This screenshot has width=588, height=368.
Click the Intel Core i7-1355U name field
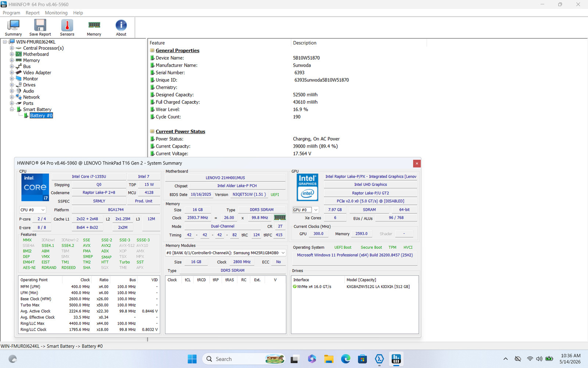[x=89, y=177]
